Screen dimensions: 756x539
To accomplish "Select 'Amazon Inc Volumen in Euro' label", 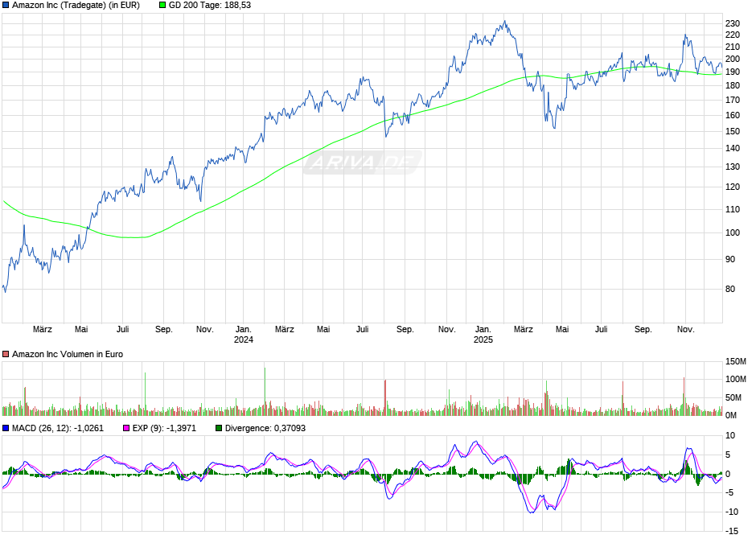I will point(68,354).
